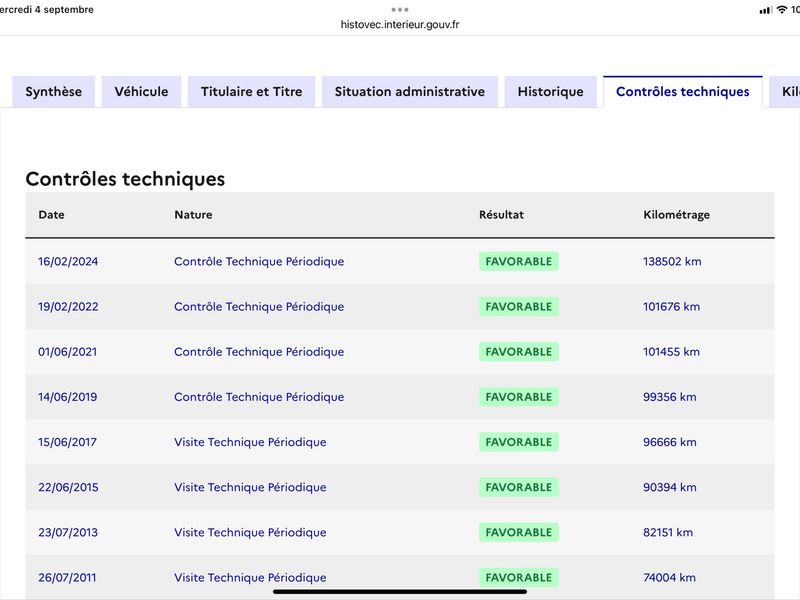The width and height of the screenshot is (800, 600).
Task: Click Visite Technique Périodique for 15/06/2017
Action: 250,442
